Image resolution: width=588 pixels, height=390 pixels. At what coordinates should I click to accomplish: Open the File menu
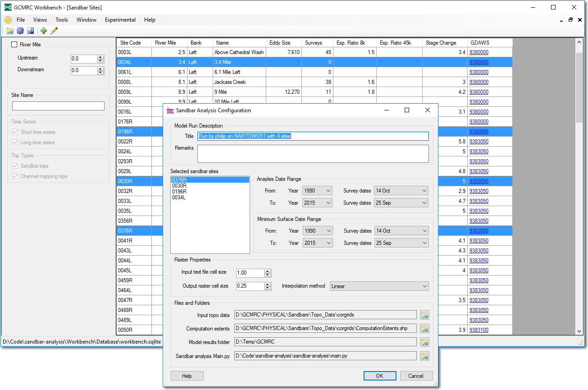pyautogui.click(x=21, y=20)
